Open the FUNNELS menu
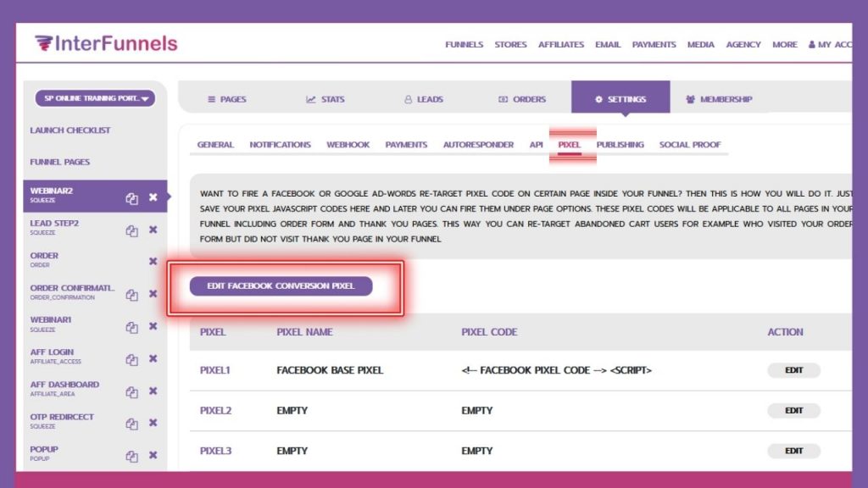This screenshot has height=488, width=868. point(464,44)
